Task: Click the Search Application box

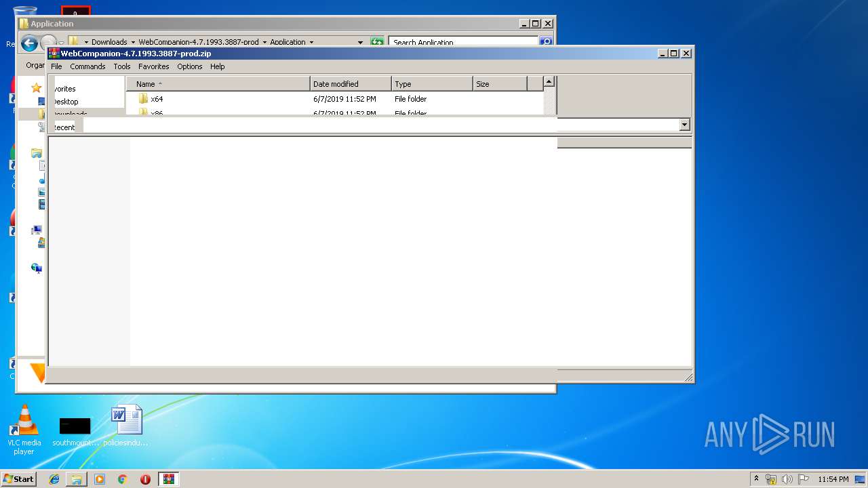Action: pyautogui.click(x=465, y=42)
